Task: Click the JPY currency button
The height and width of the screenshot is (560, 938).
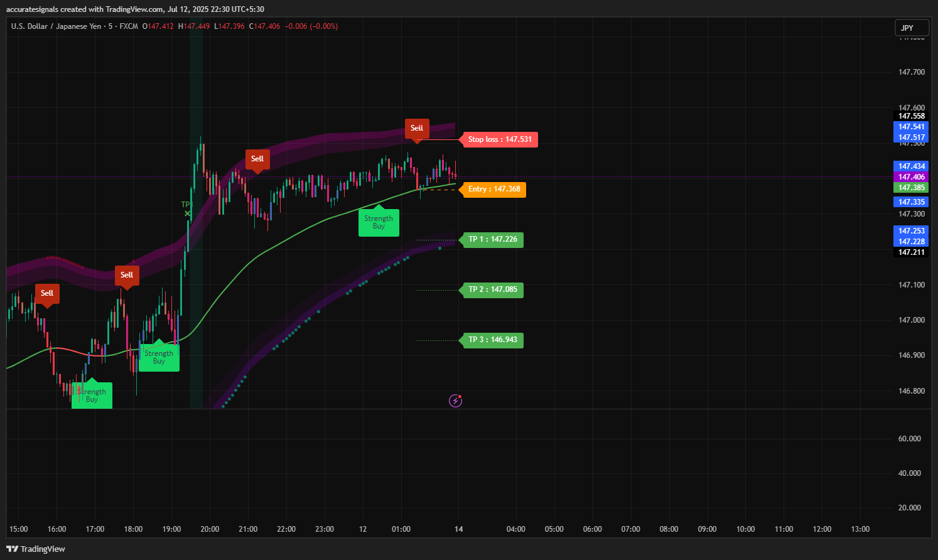Action: pos(912,28)
